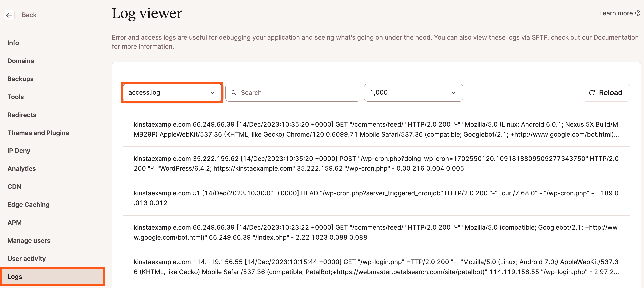Click the Back navigation arrow icon
The image size is (644, 288).
9,15
